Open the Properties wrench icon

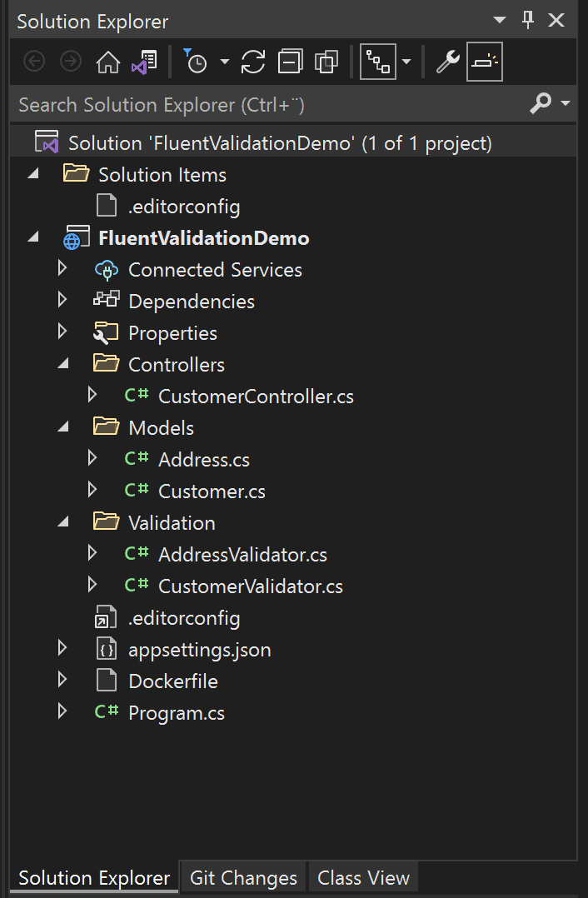(x=446, y=61)
